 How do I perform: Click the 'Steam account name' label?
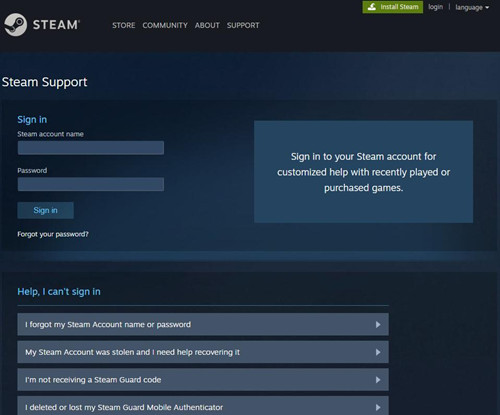click(x=50, y=134)
